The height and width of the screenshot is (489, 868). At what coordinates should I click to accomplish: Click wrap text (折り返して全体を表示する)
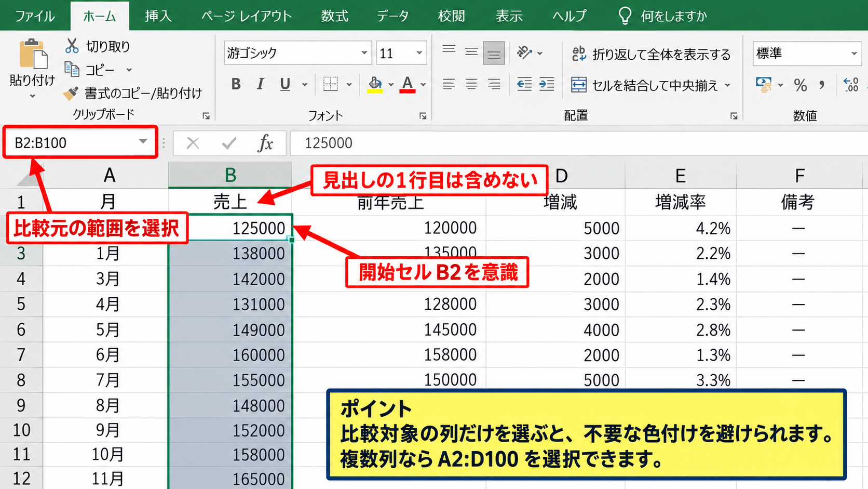pos(651,54)
